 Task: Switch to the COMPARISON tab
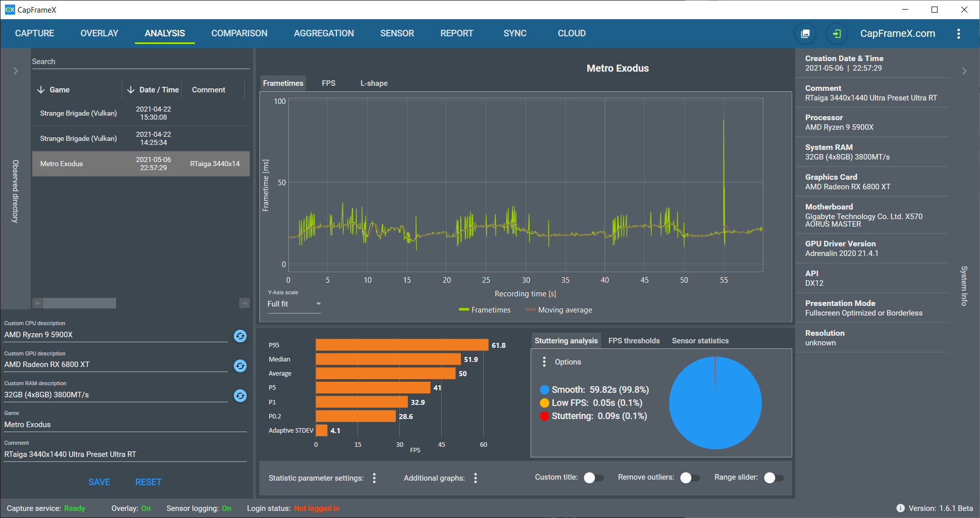click(239, 33)
